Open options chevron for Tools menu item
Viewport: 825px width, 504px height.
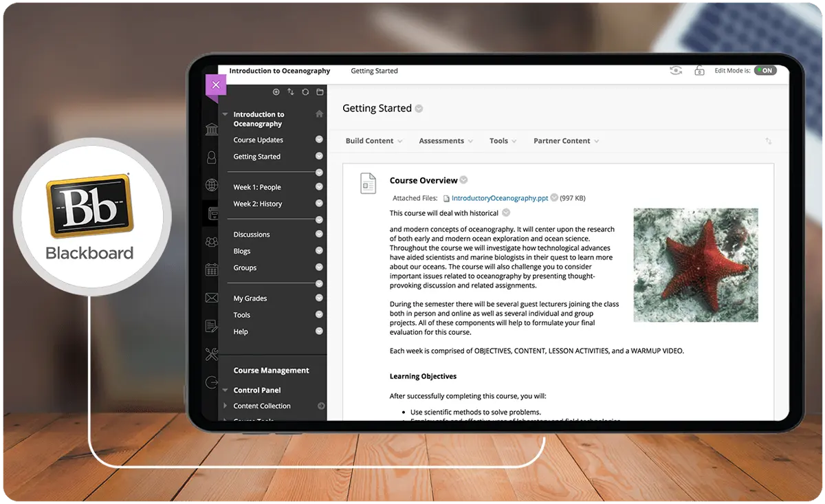(319, 314)
